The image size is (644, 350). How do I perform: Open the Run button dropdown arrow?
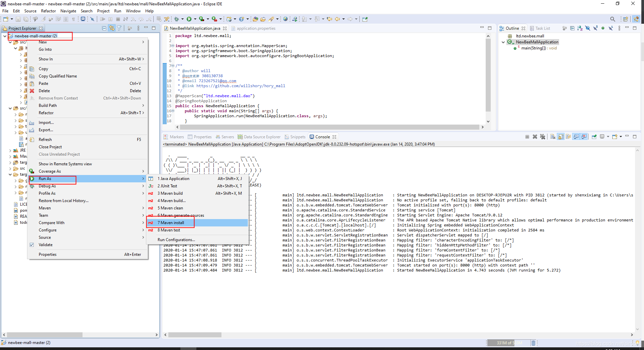[x=195, y=19]
